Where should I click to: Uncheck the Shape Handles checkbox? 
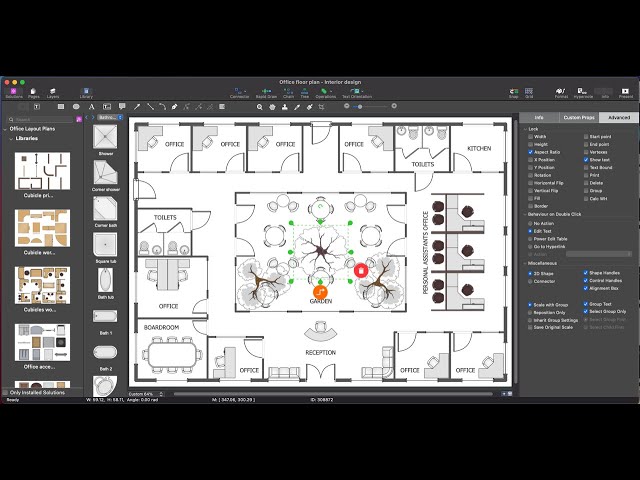586,273
